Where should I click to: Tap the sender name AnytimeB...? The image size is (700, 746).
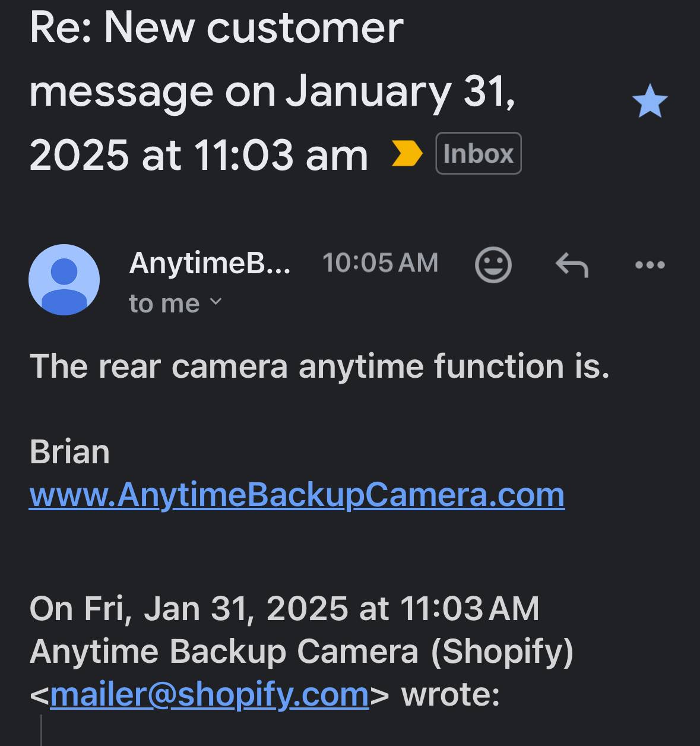(210, 263)
